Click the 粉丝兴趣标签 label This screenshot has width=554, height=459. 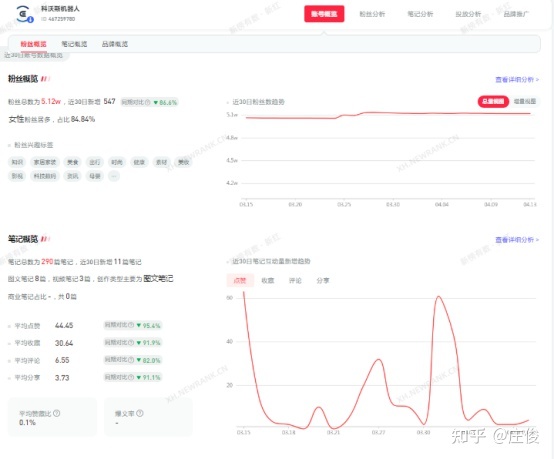pos(34,145)
